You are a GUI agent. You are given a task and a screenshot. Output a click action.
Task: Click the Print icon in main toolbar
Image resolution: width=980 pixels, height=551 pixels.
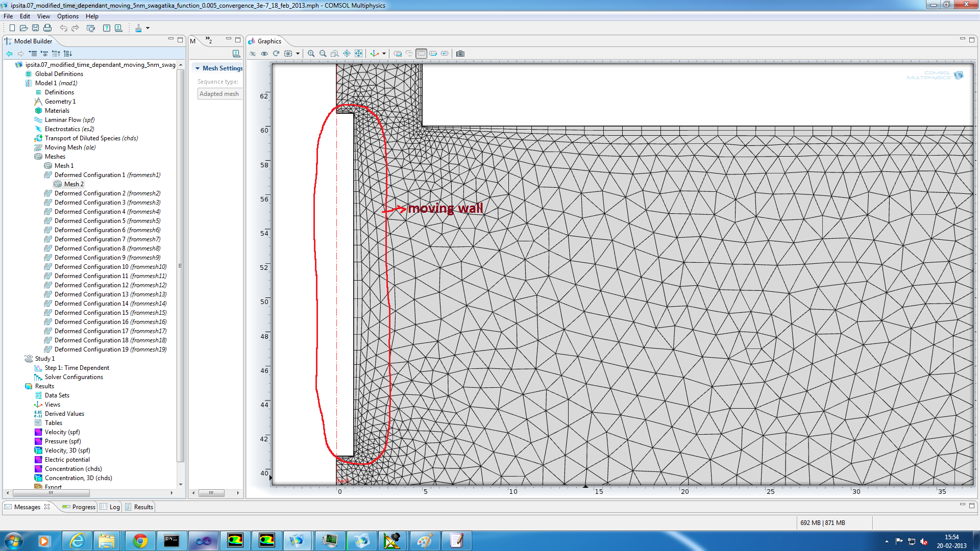tap(47, 28)
